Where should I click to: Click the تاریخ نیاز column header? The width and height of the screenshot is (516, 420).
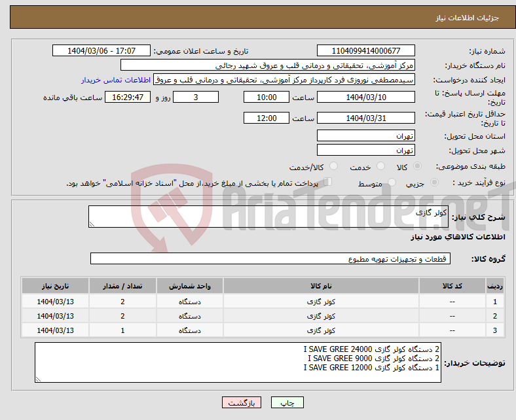tap(55, 286)
